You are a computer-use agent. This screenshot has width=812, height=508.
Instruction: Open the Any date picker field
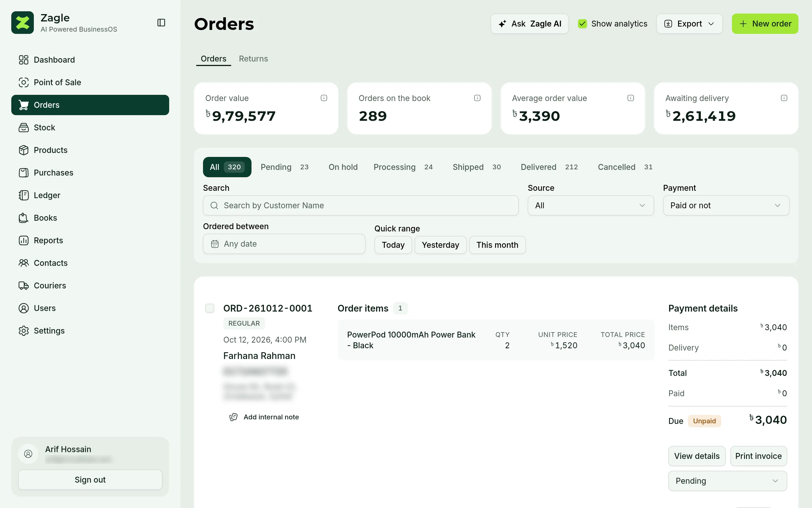tap(284, 244)
